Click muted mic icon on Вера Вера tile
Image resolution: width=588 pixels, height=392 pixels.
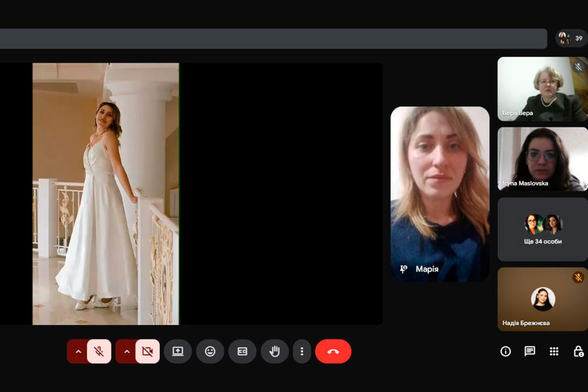click(578, 67)
